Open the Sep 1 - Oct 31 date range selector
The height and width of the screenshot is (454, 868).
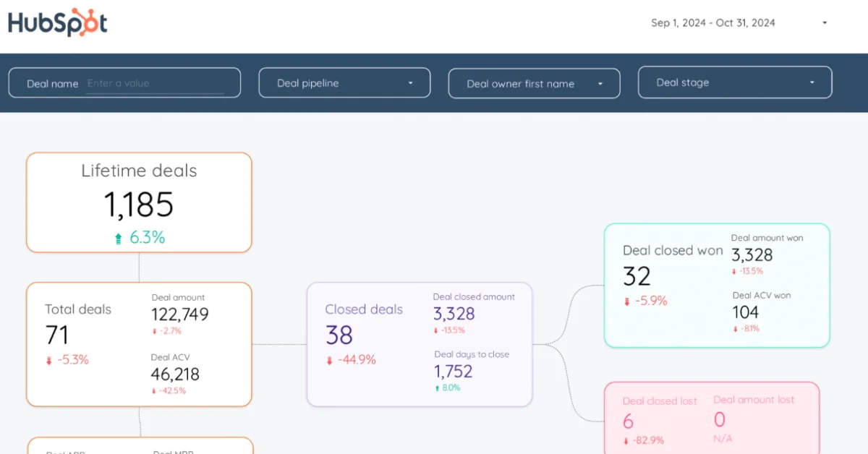pos(713,22)
